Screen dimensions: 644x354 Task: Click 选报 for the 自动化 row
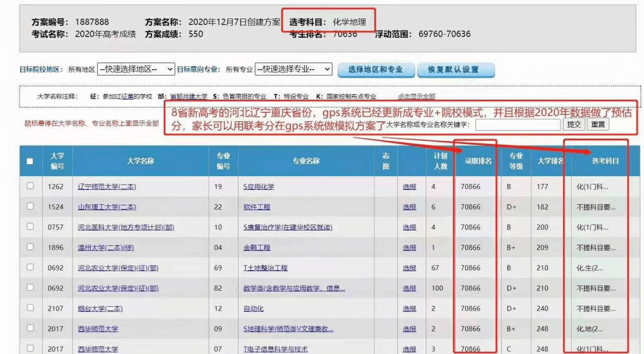[409, 309]
